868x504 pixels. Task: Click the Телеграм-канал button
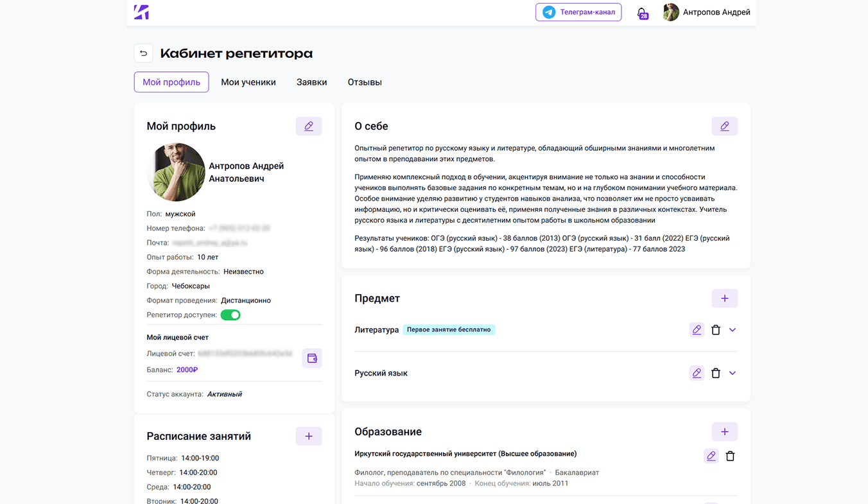point(578,12)
